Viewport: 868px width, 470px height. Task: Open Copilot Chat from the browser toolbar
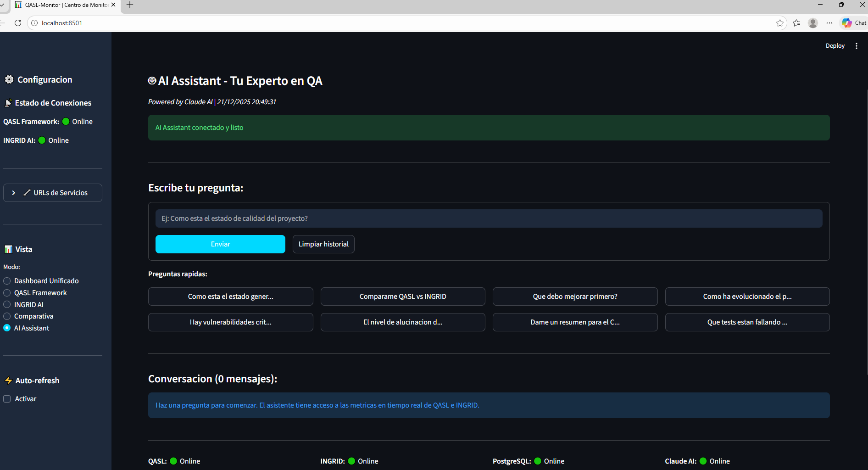coord(852,22)
